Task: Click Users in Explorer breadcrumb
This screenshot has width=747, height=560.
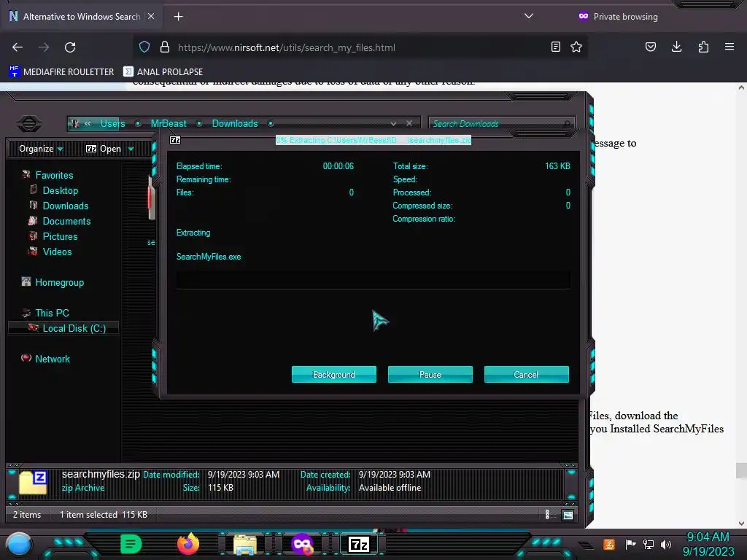Action: tap(112, 123)
